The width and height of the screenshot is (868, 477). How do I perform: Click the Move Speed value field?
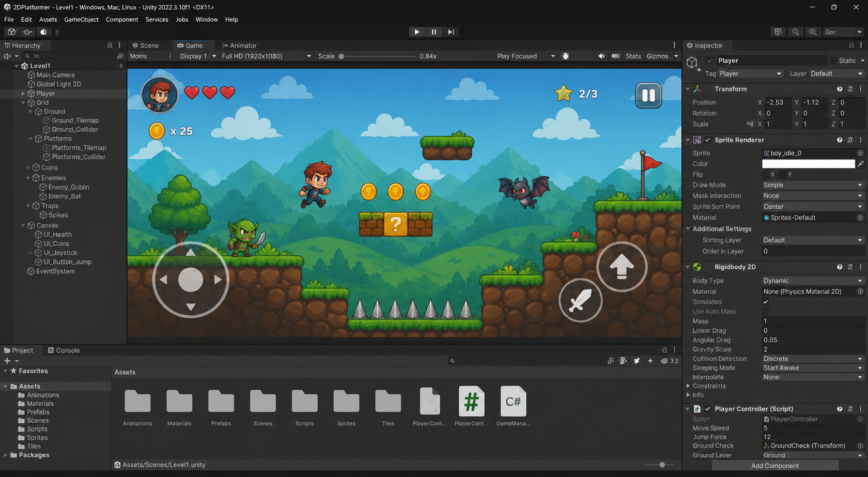coord(813,428)
